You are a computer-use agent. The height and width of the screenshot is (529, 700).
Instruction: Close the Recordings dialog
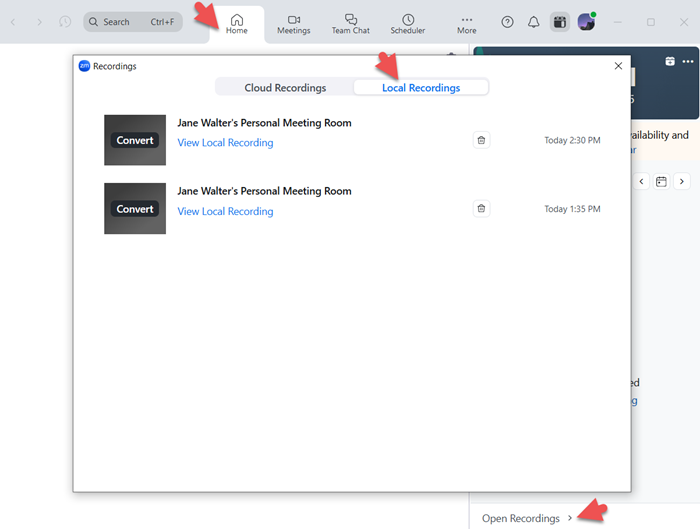pos(617,66)
